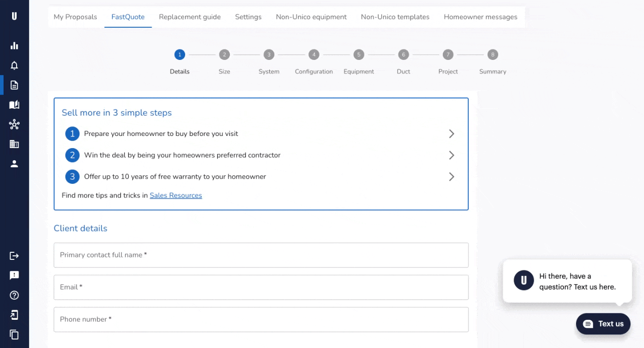Switch to the My Proposals tab
644x348 pixels.
pos(75,17)
